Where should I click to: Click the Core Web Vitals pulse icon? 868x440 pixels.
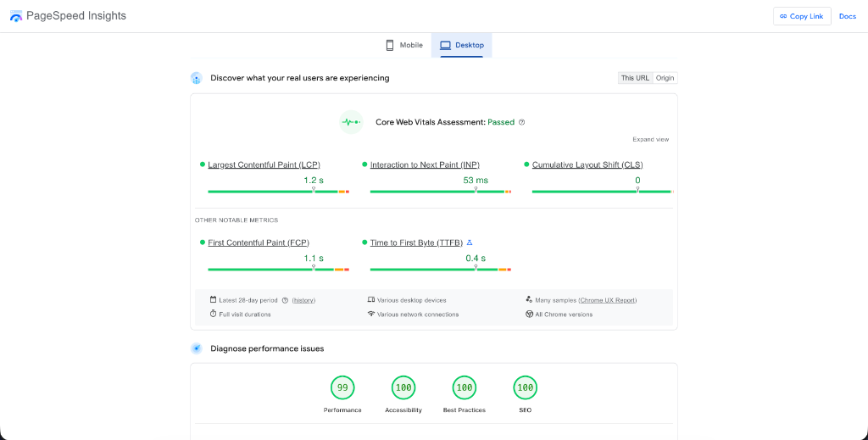pos(351,122)
